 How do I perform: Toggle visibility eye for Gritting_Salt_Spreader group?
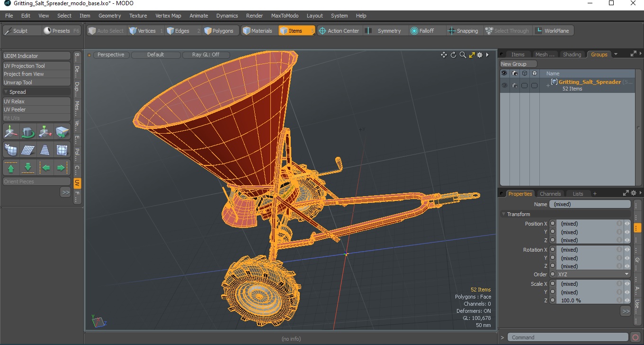(504, 85)
